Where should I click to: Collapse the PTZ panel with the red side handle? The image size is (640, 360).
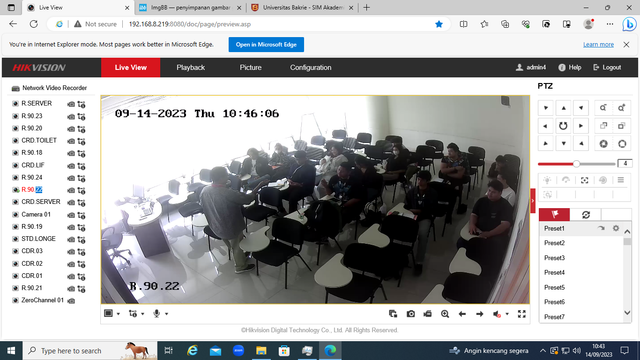click(x=533, y=200)
